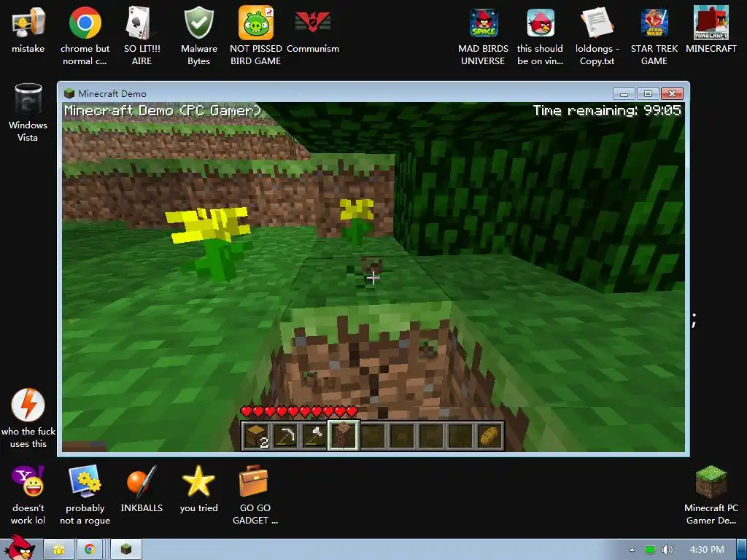Open the volume speaker tray icon
747x560 pixels.
tap(667, 550)
